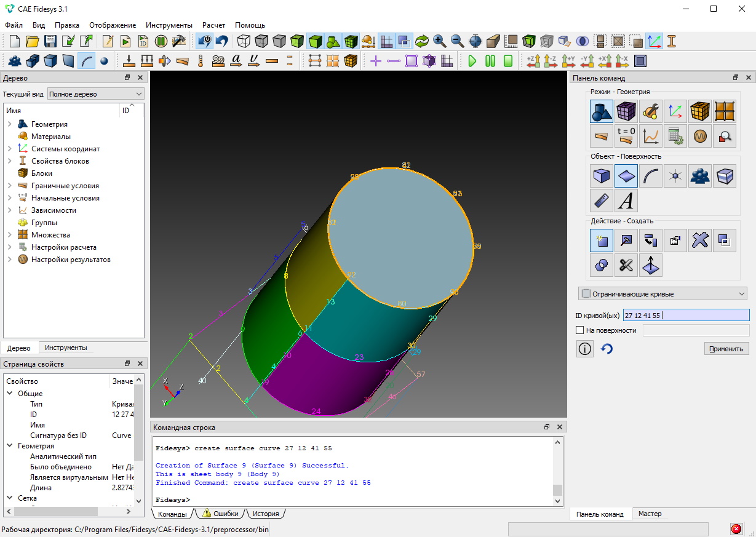Click the Open folder icon in toolbar
Screen dimensions: 756x537
[x=33, y=41]
